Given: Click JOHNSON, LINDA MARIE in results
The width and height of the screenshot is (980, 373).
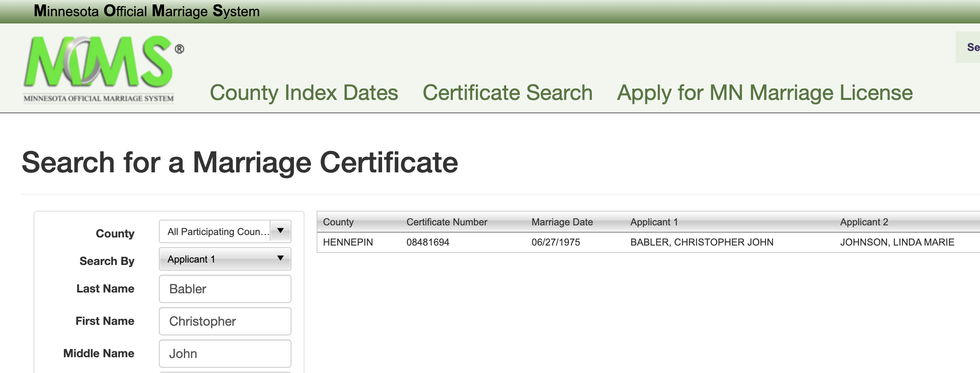Looking at the screenshot, I should click(x=897, y=242).
